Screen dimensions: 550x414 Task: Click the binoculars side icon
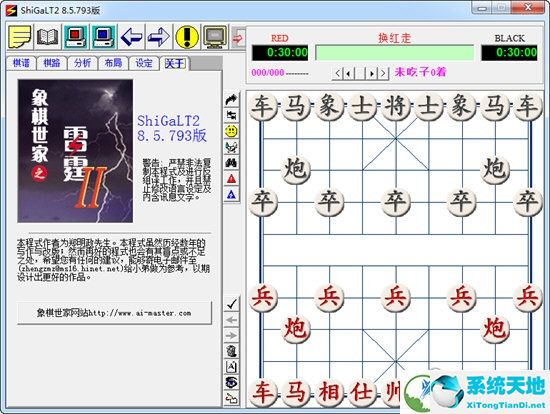coord(232,163)
